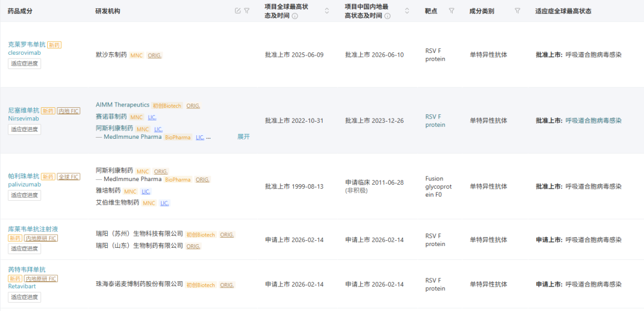Click info icon beside 项目中国内地最高状态及时间

(x=388, y=16)
